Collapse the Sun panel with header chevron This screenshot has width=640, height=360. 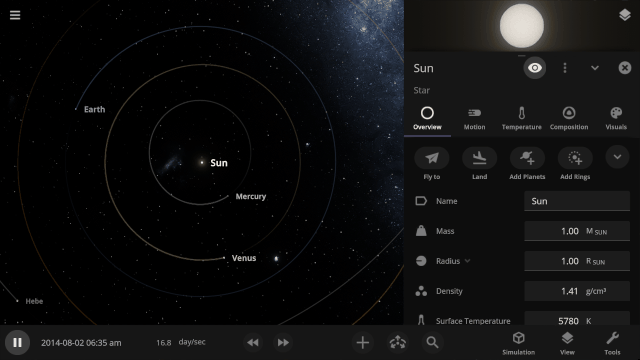pyautogui.click(x=595, y=68)
